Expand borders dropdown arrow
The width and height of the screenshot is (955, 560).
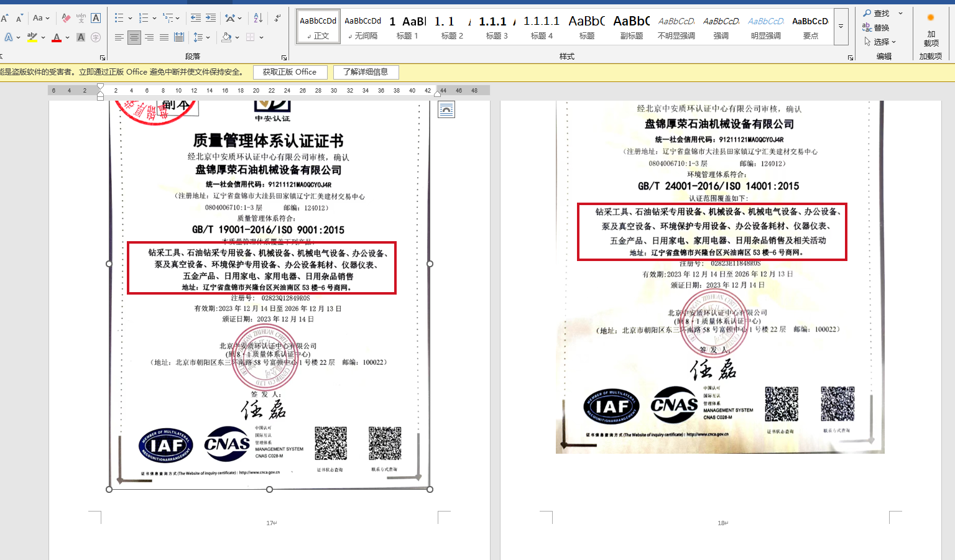261,37
